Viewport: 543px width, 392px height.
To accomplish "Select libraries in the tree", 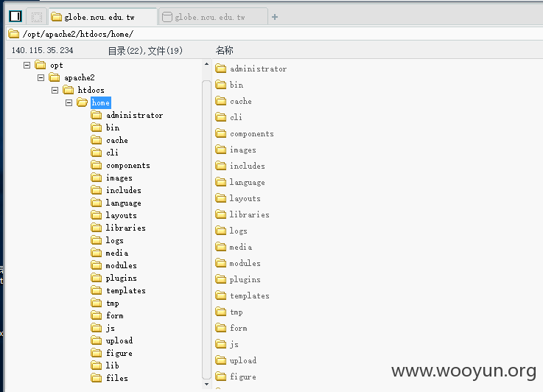I will pyautogui.click(x=126, y=228).
